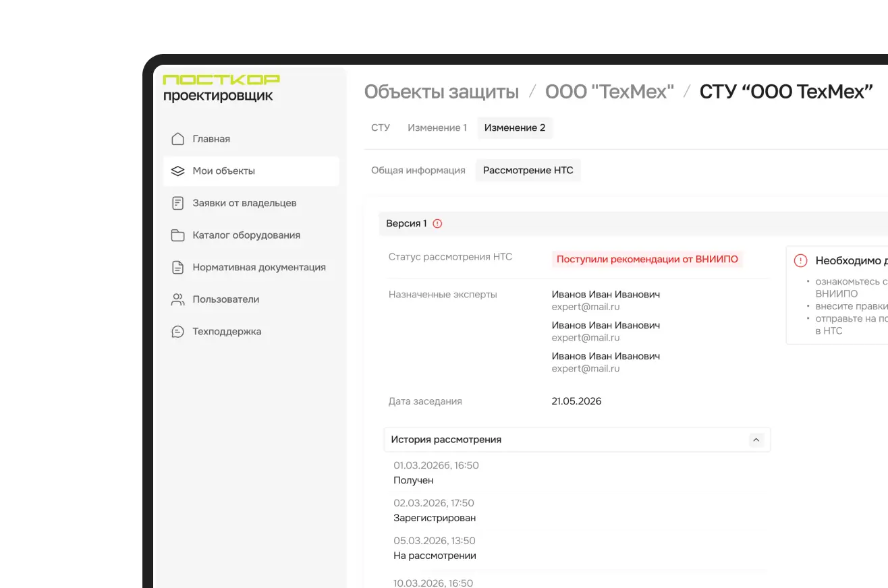This screenshot has width=888, height=588.
Task: Click the folder icon beside Каталог оборудования
Action: 177,235
